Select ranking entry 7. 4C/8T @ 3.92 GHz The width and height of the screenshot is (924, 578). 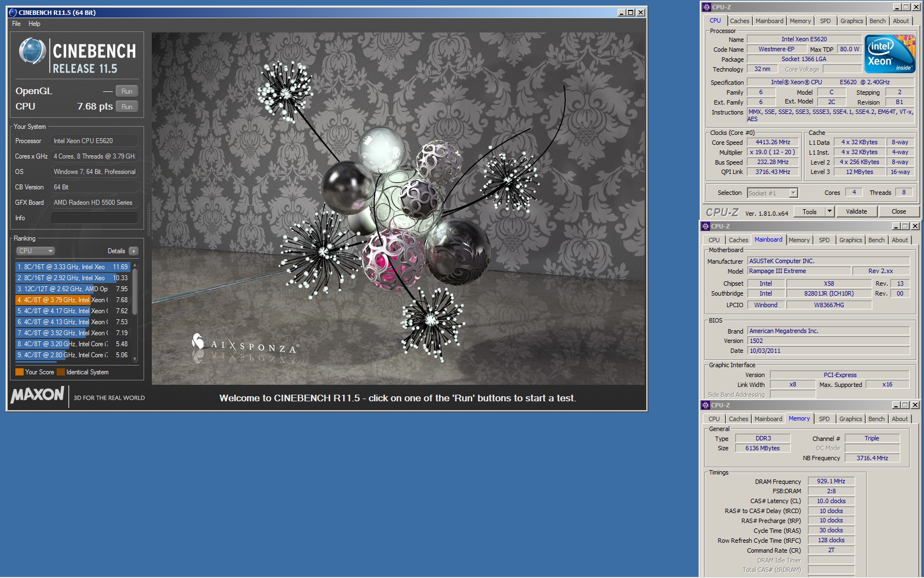pyautogui.click(x=72, y=333)
